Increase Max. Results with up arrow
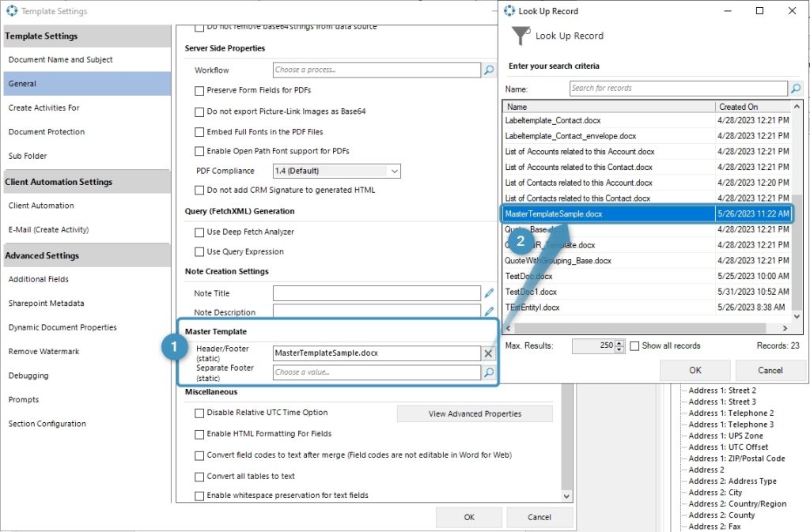The image size is (810, 532). coord(619,342)
